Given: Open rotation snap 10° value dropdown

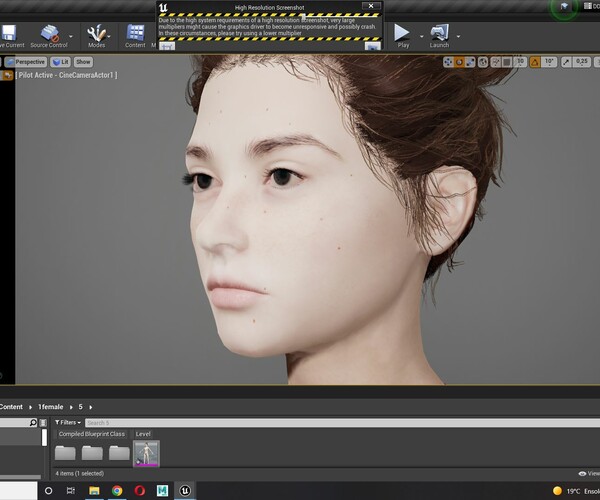Looking at the screenshot, I should [549, 62].
